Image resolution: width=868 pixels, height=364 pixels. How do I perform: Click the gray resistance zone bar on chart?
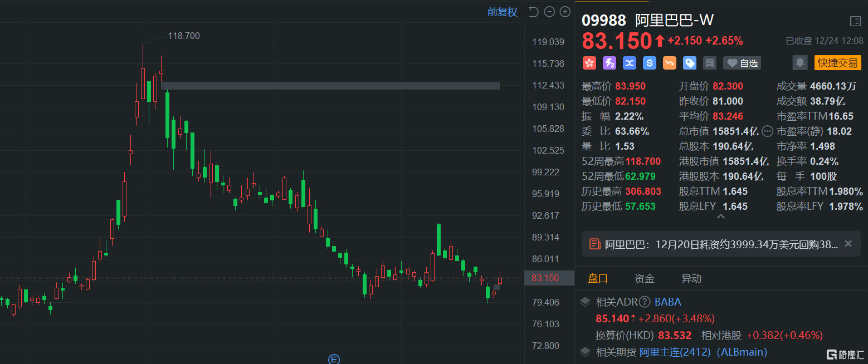click(330, 86)
